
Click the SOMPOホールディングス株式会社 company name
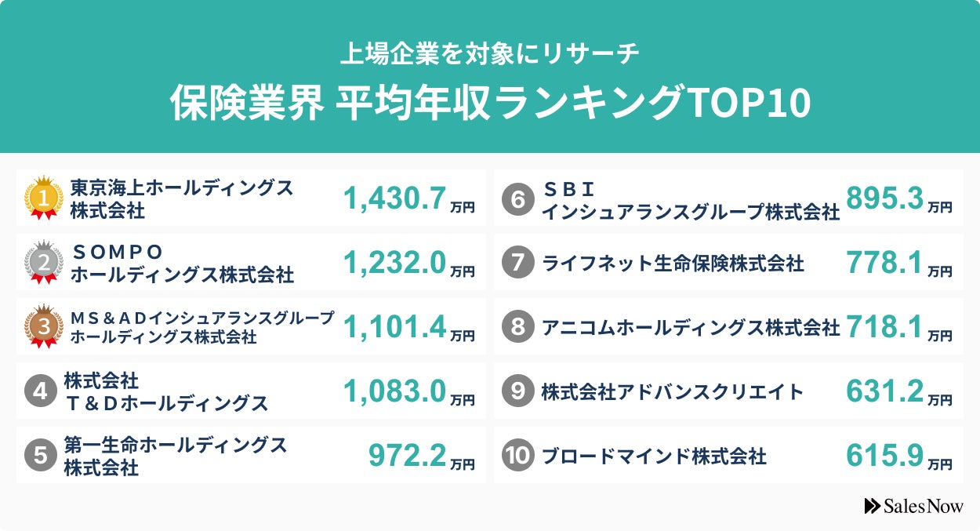click(x=182, y=263)
